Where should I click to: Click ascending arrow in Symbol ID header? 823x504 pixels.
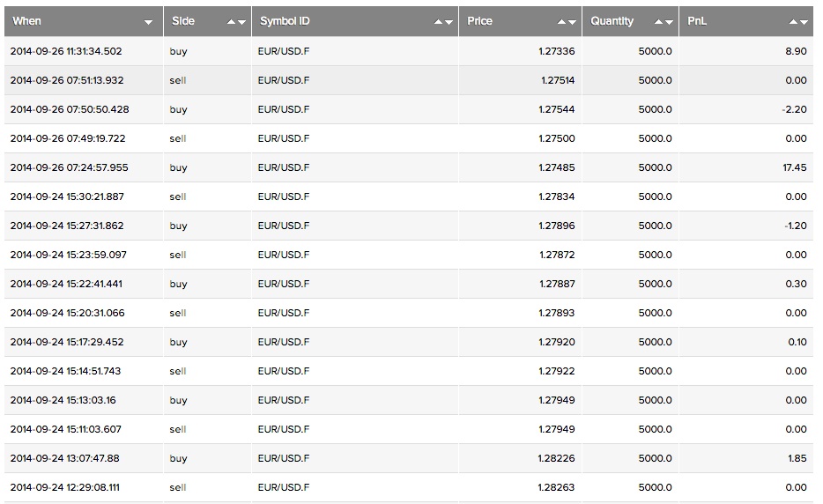pyautogui.click(x=439, y=22)
